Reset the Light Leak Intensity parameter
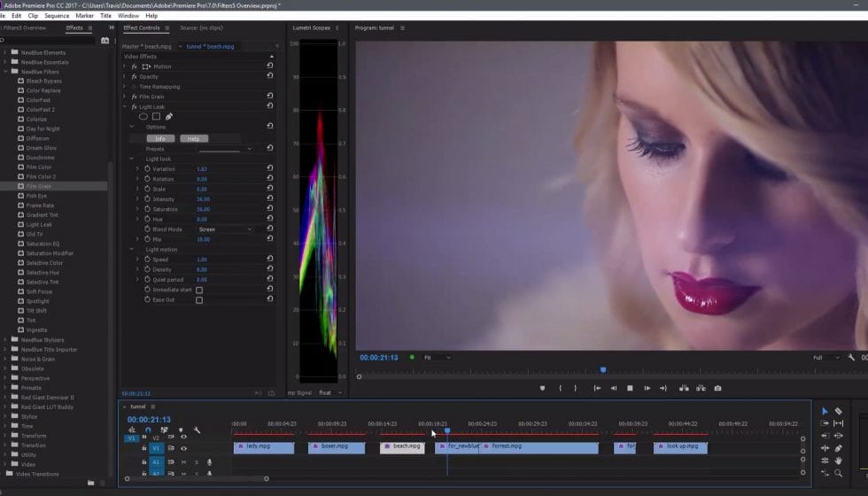The height and width of the screenshot is (496, 868). 269,199
